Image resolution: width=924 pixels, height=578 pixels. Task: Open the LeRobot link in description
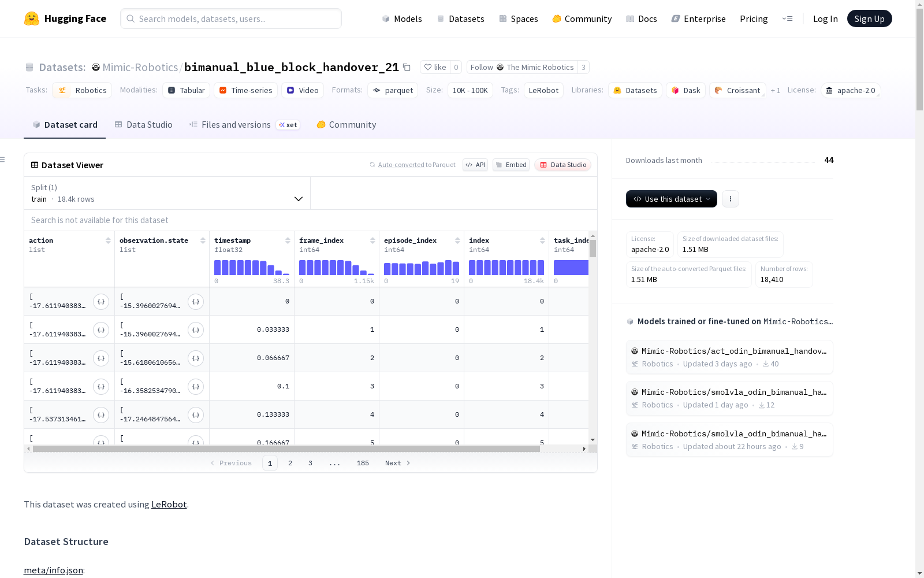click(x=169, y=504)
